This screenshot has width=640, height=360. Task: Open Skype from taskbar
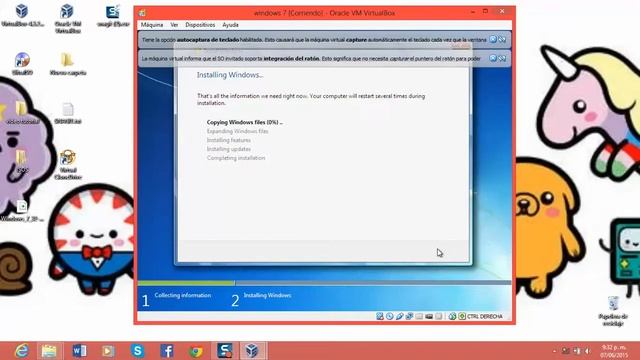pos(138,351)
